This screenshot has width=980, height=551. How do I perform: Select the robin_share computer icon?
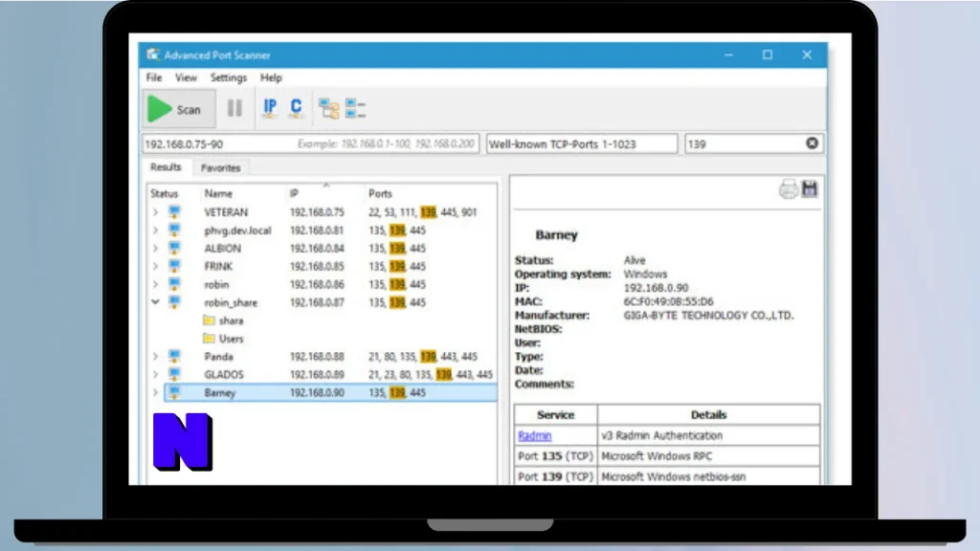(174, 302)
